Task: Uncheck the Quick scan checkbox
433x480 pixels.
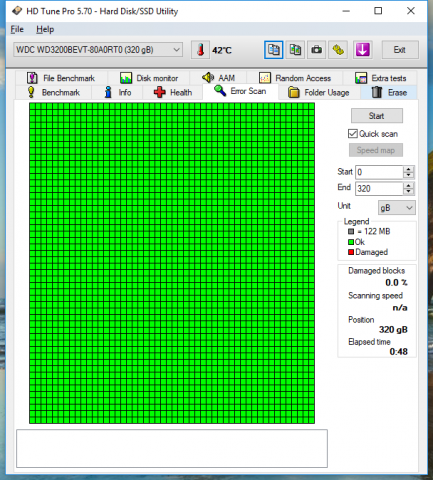Action: (353, 134)
